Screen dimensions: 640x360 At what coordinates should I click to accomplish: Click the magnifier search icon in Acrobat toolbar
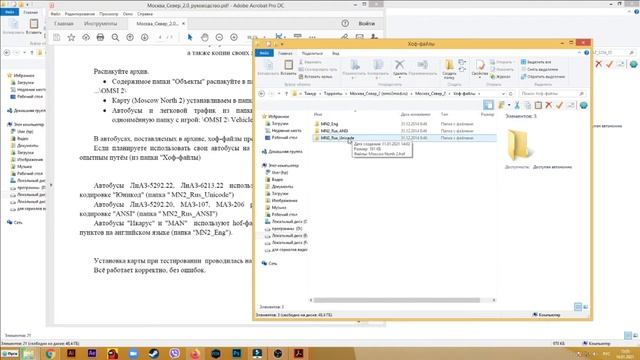115,38
